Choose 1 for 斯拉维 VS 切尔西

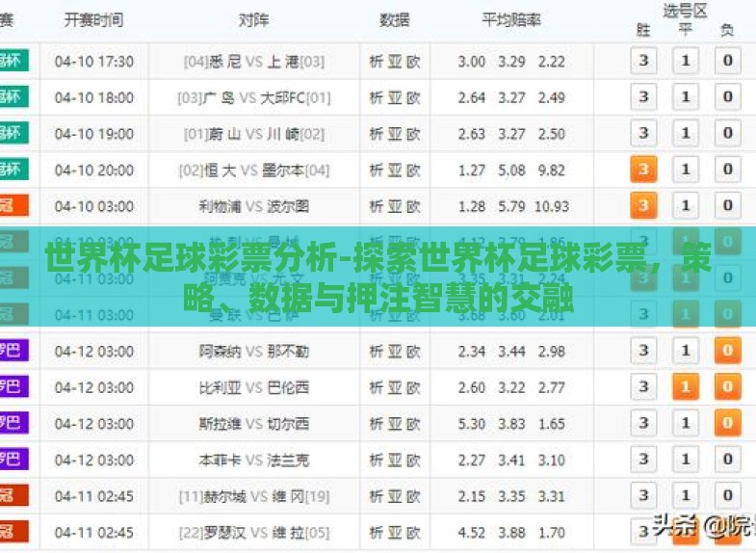[x=686, y=423]
